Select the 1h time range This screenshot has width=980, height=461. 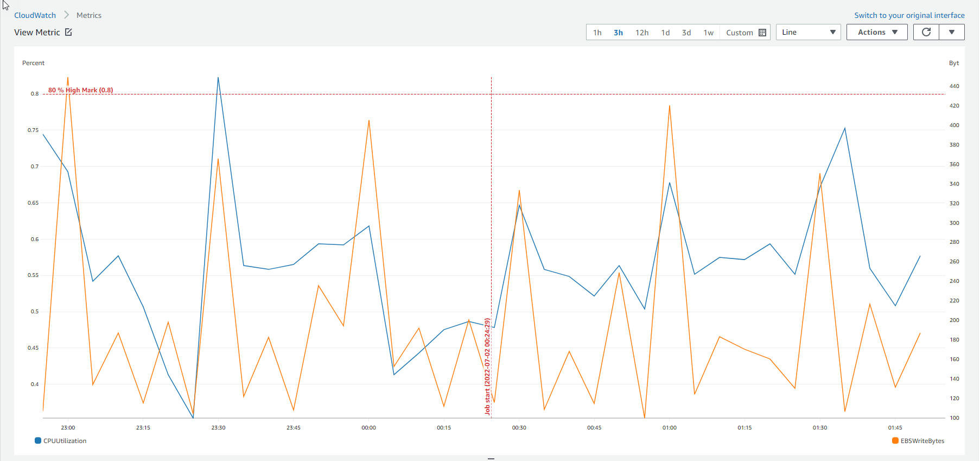[x=597, y=33]
